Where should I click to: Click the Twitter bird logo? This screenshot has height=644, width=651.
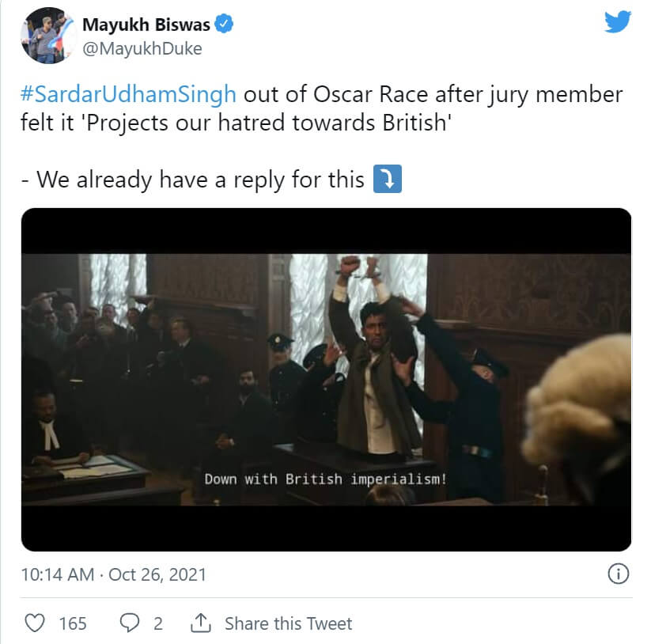tap(618, 22)
